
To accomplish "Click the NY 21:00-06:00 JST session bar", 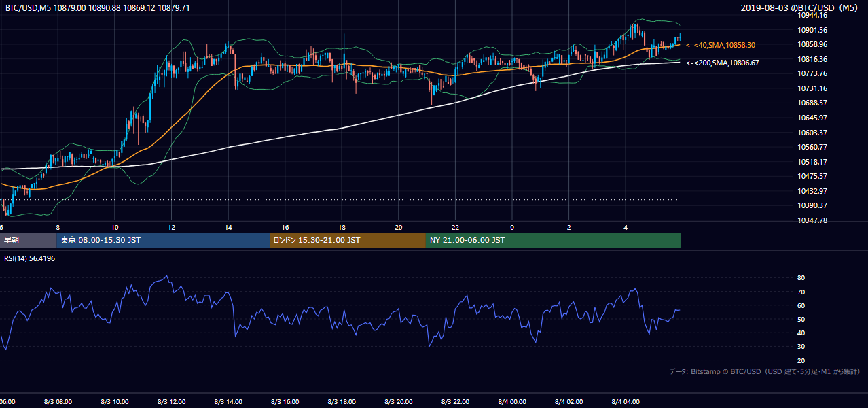I will 554,240.
